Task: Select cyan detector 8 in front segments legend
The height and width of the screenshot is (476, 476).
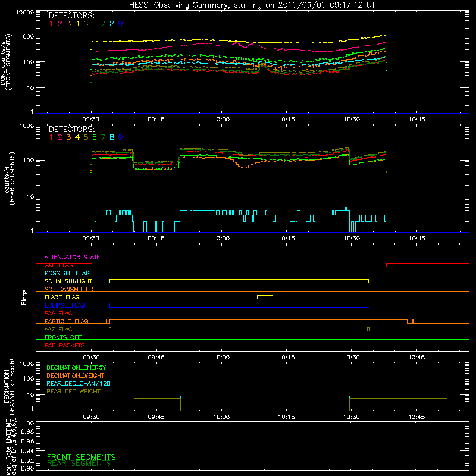Action: 112,24
